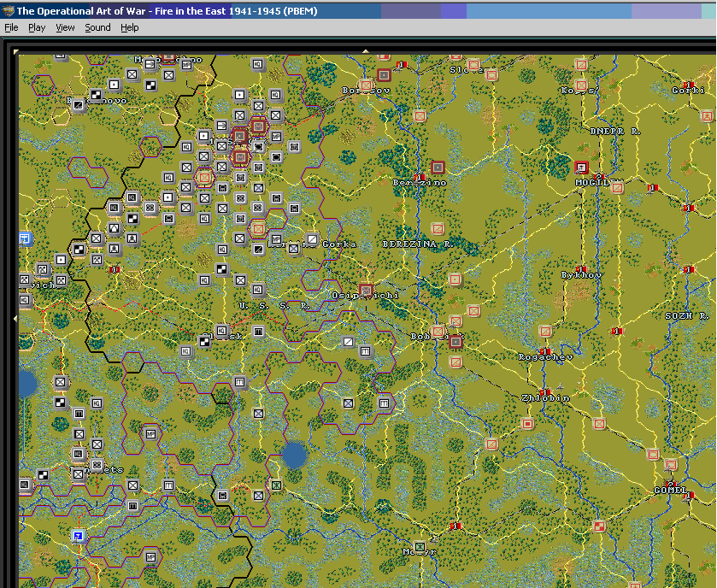
Task: Select the green unit southwest of the round lake
Action: [x=276, y=485]
